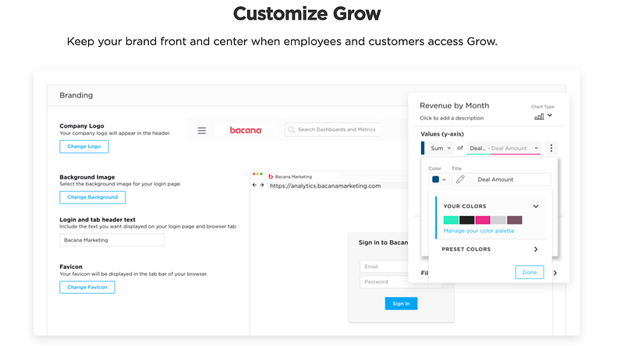Open Manage your color palette link
The height and width of the screenshot is (364, 624).
click(479, 231)
